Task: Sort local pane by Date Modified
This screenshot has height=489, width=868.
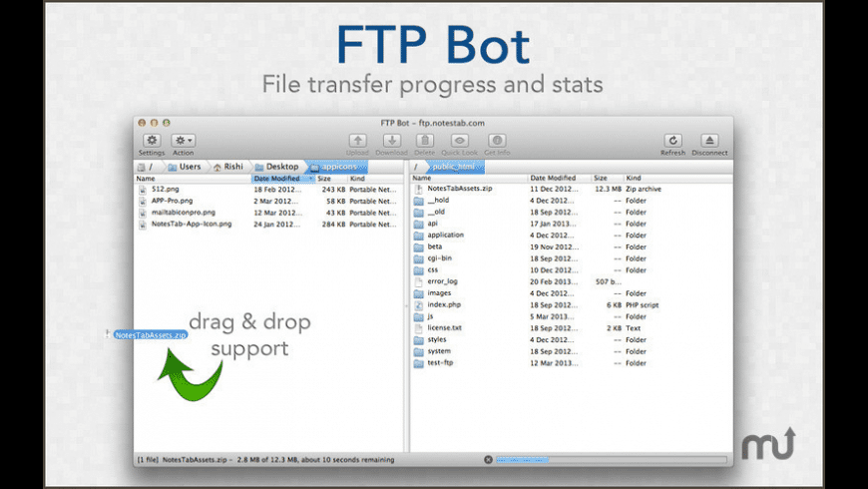Action: (x=283, y=179)
